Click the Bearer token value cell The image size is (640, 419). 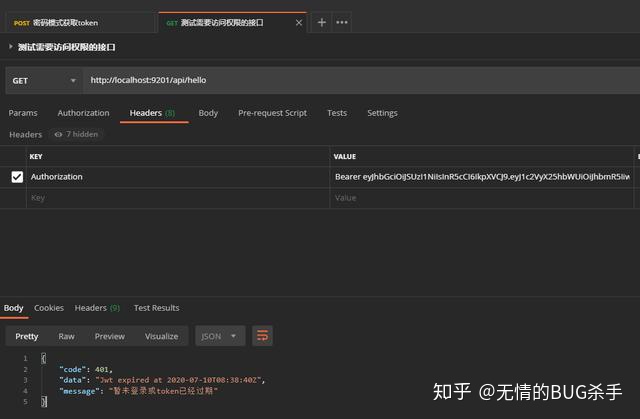click(482, 177)
